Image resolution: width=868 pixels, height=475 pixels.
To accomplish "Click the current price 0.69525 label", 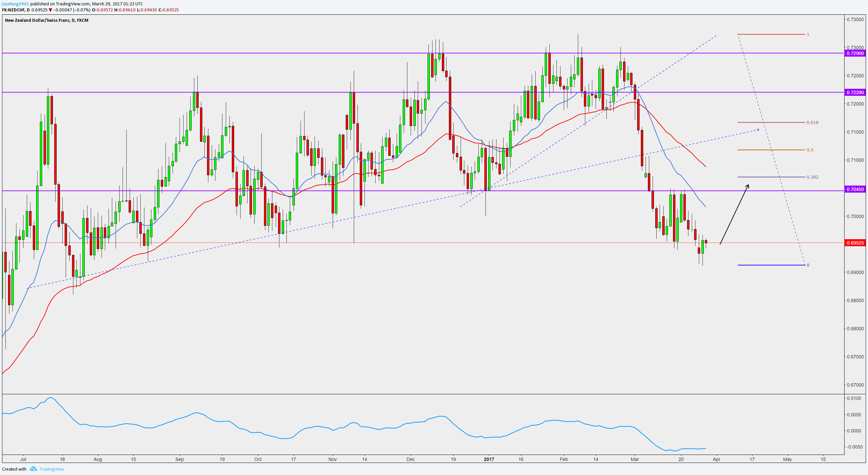I will click(855, 243).
